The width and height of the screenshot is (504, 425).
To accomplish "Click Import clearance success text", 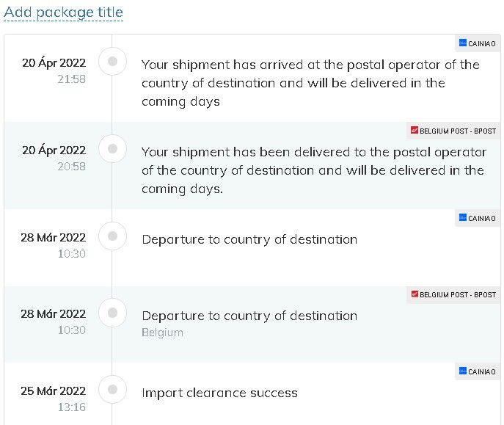I will point(219,393).
